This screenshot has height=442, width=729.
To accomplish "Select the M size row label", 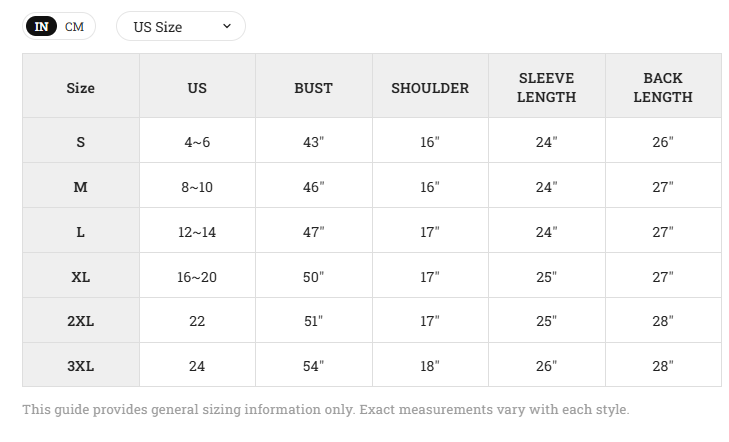I will [x=80, y=187].
